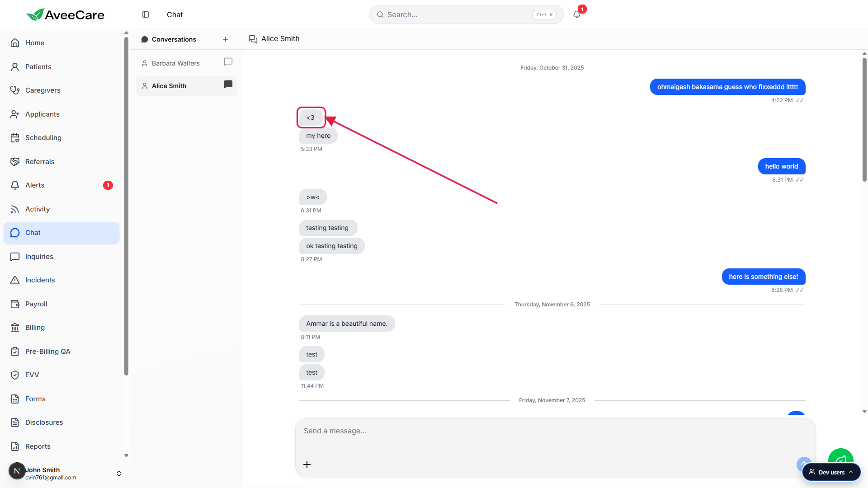Click the John Smith avatar
Screen dimensions: 868x488
coord(17,471)
